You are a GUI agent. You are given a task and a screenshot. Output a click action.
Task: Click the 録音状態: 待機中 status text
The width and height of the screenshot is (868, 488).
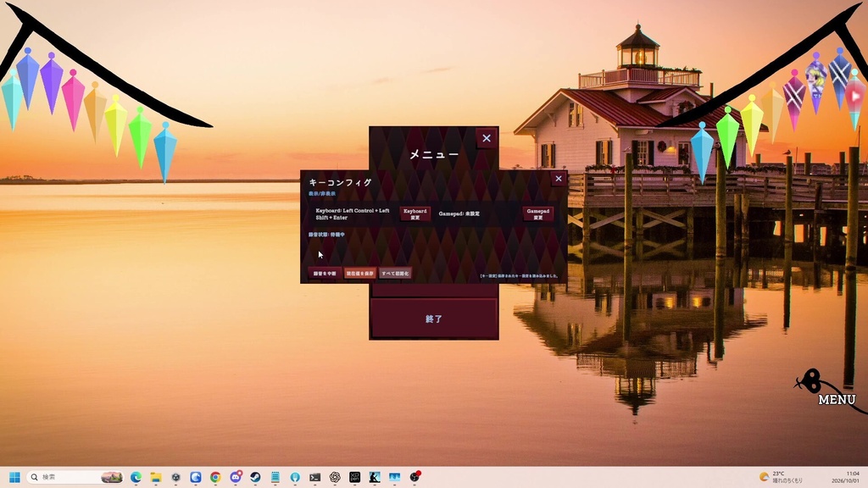(x=326, y=235)
